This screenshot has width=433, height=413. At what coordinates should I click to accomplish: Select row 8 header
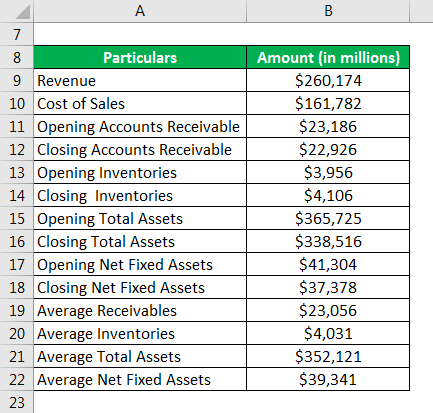pyautogui.click(x=17, y=57)
